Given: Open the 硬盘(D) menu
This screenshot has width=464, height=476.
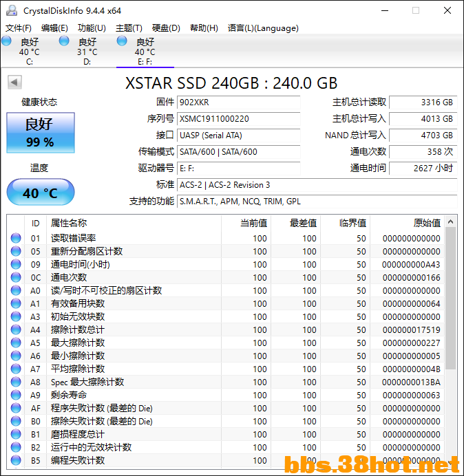Looking at the screenshot, I should [x=166, y=28].
